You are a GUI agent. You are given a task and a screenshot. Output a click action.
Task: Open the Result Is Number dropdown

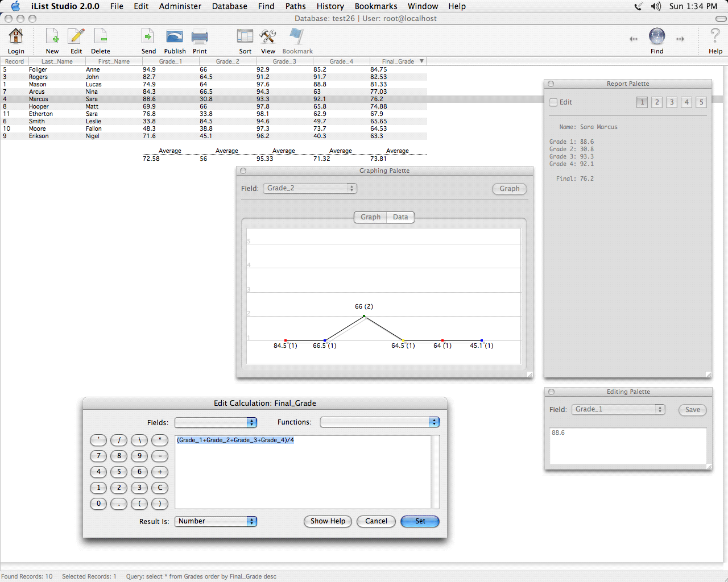[x=216, y=521]
